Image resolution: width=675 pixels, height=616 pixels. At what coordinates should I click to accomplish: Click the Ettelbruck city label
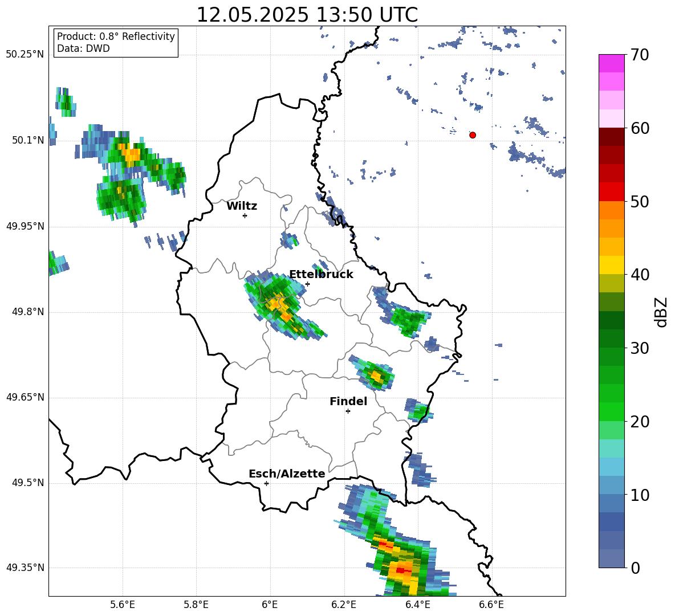coord(321,275)
